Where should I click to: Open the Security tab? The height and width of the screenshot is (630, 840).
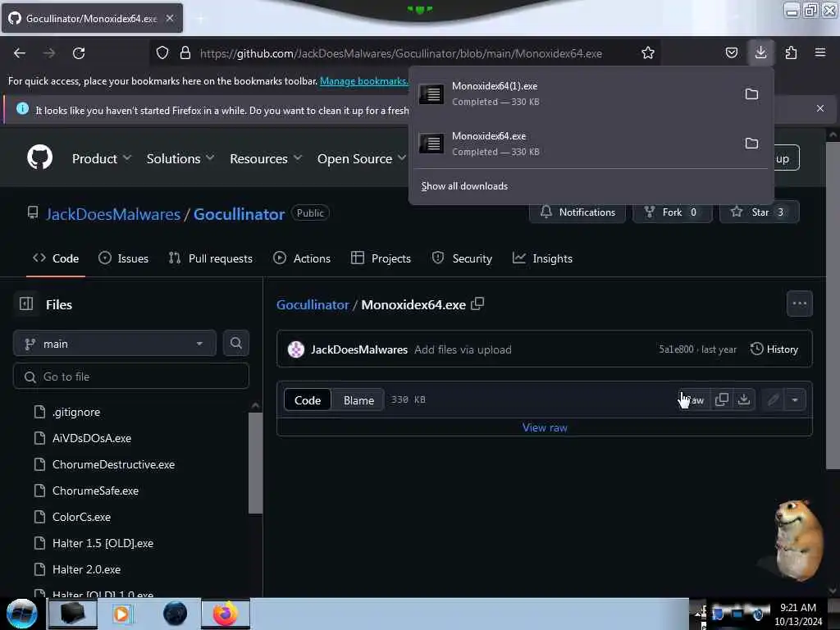462,258
